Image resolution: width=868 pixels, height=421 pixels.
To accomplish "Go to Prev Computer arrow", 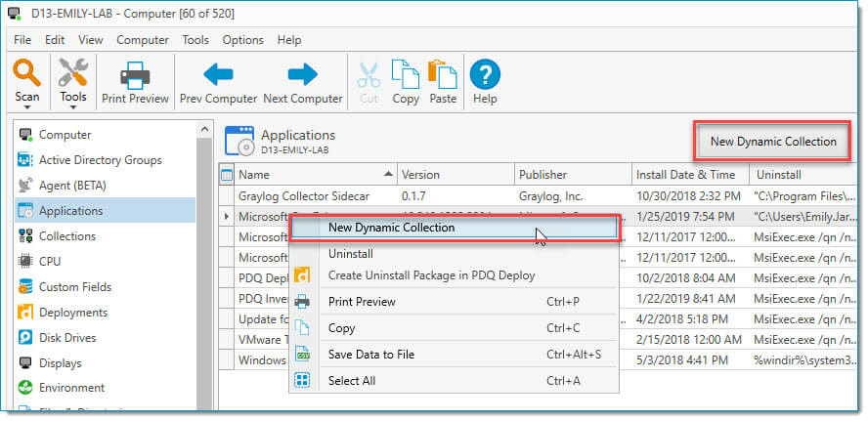I will pyautogui.click(x=218, y=74).
